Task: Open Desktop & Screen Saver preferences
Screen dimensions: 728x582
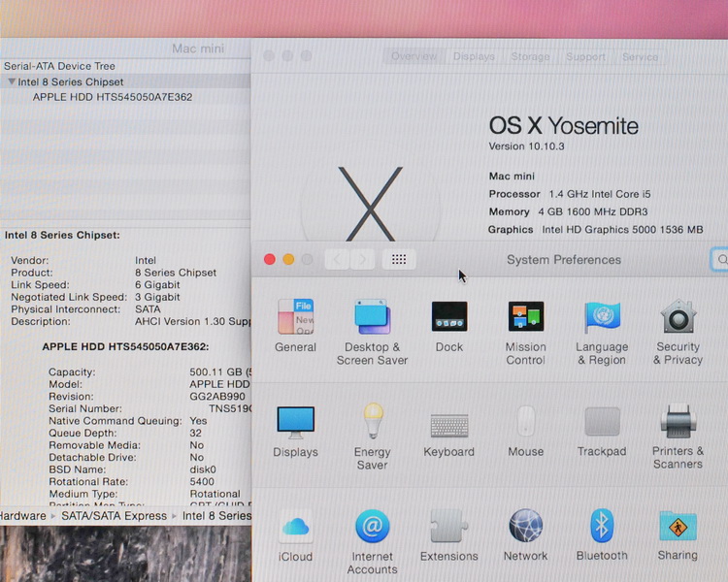Action: pos(372,332)
